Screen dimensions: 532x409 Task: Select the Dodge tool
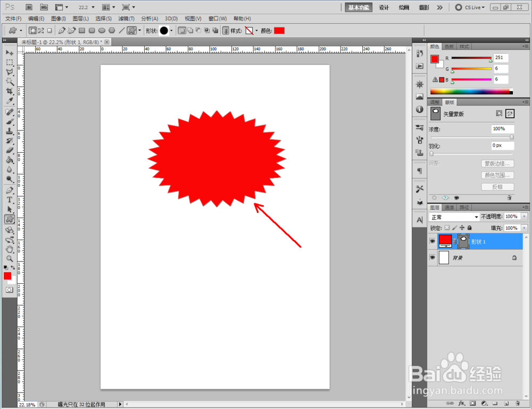click(x=10, y=179)
